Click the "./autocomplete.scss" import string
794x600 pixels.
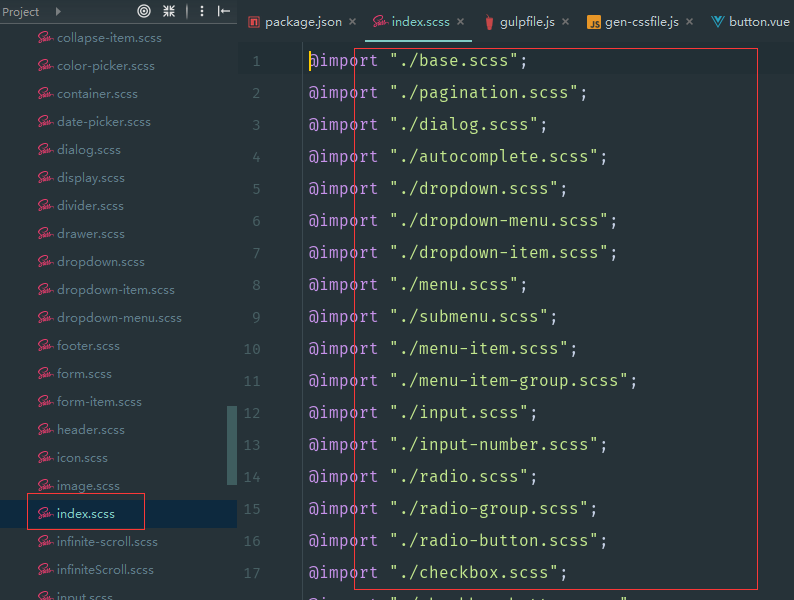494,156
